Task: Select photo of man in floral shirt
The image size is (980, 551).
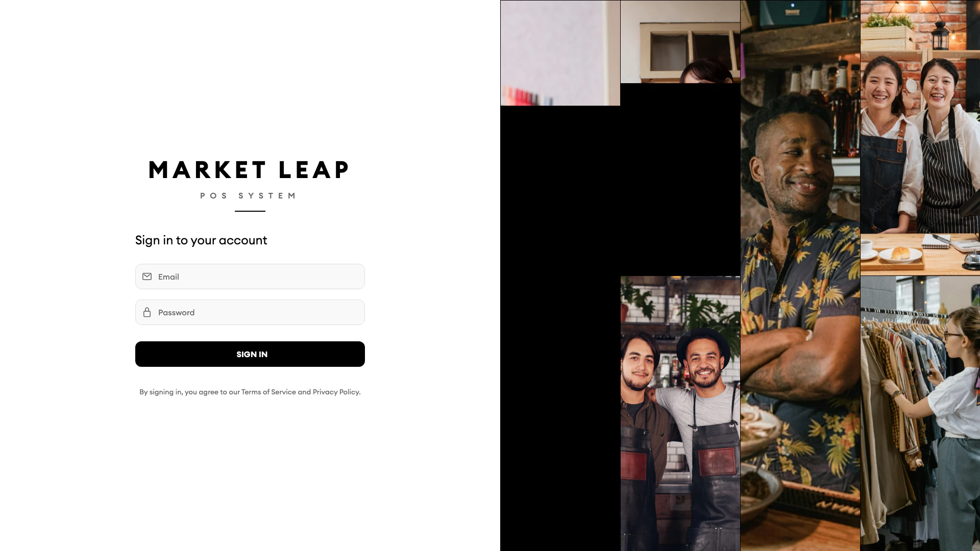Action: tap(800, 275)
